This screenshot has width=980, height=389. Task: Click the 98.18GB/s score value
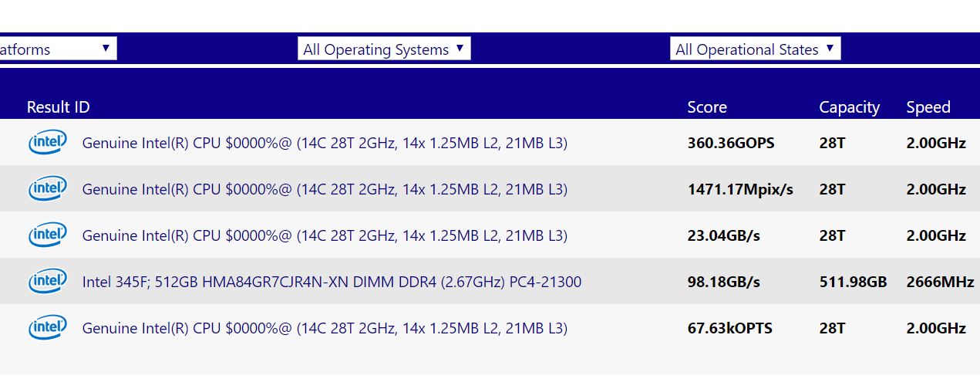click(723, 282)
